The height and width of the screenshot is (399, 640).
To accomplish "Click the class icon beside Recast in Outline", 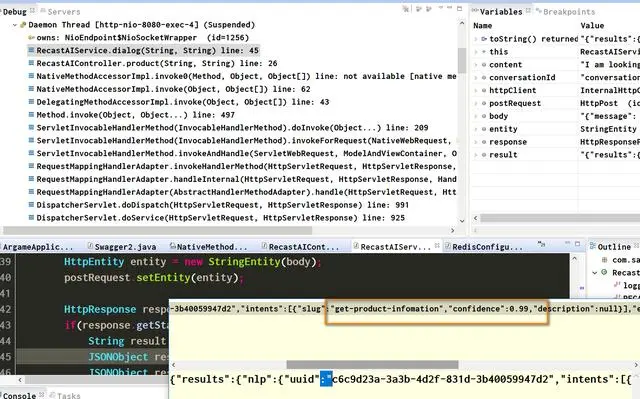I will (x=604, y=272).
